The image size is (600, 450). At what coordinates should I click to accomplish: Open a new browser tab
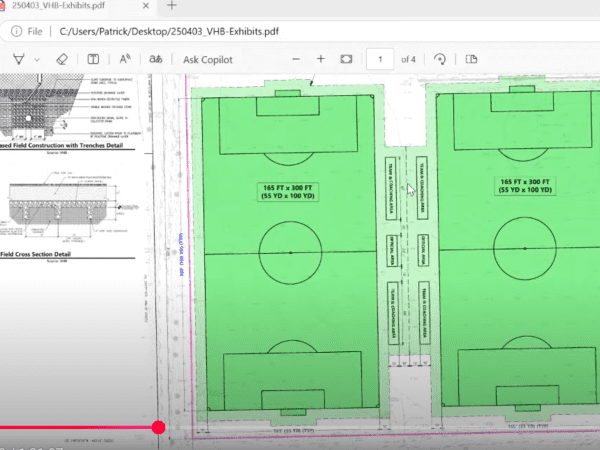[x=171, y=6]
